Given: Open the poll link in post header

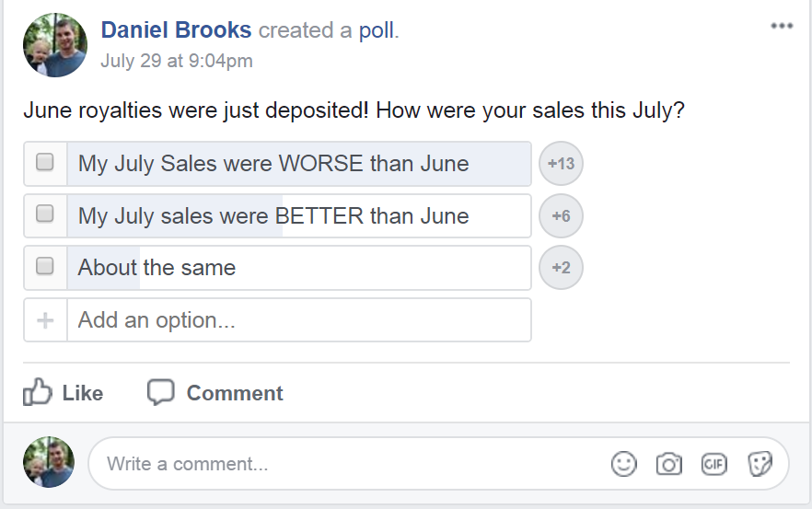Looking at the screenshot, I should click(377, 30).
